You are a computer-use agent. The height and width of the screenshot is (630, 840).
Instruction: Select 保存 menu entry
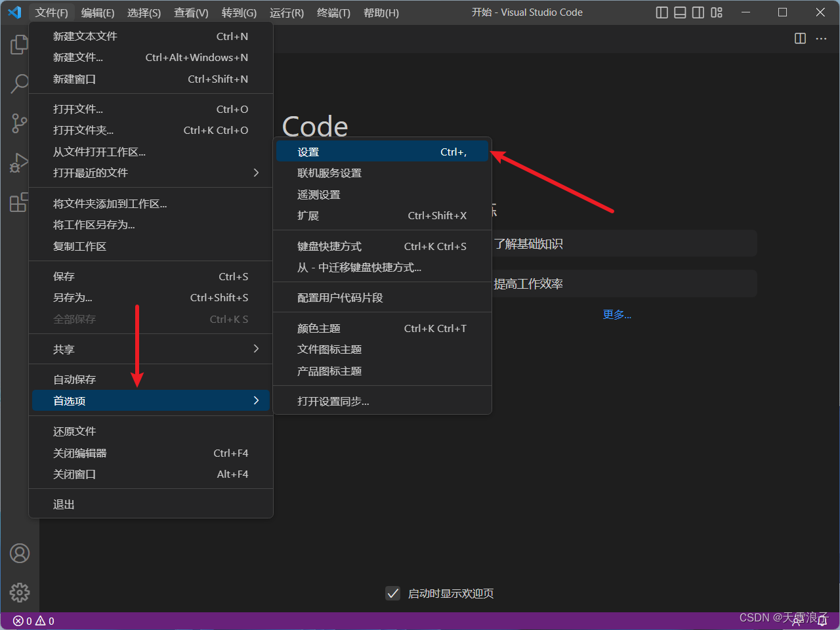151,276
